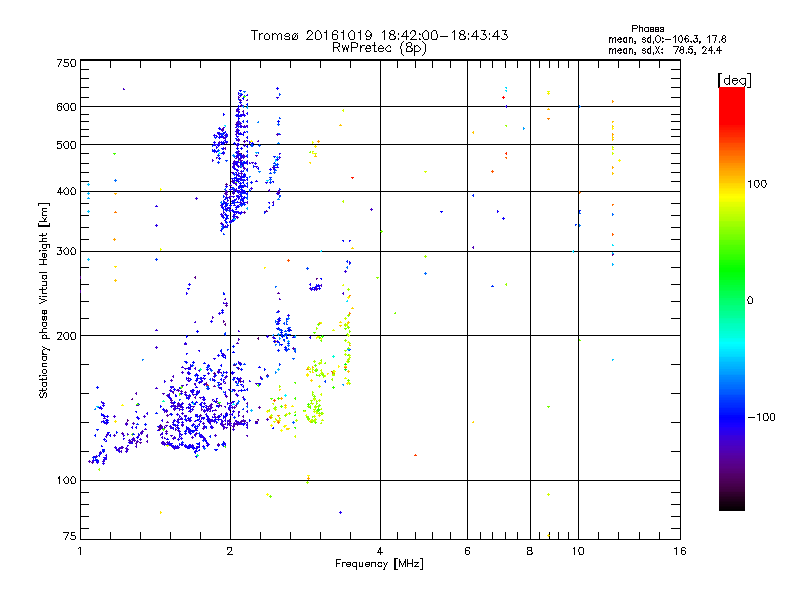Click the '200' height axis tick label
Image resolution: width=800 pixels, height=600 pixels.
coord(66,336)
